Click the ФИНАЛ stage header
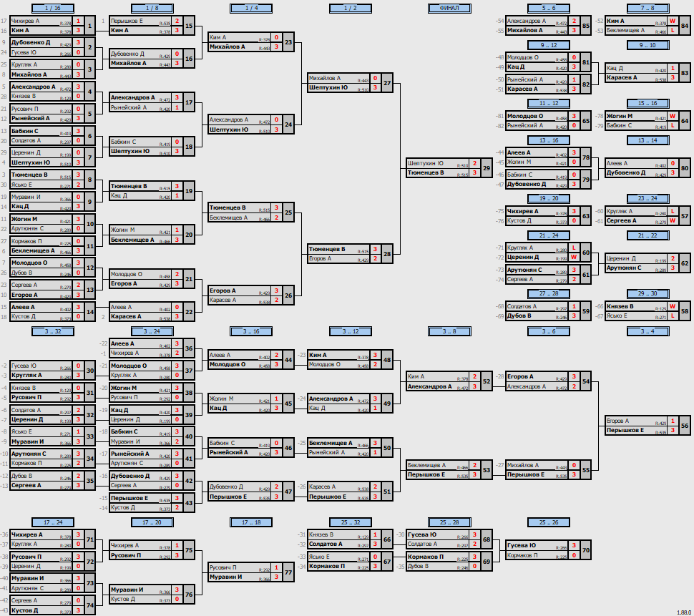The width and height of the screenshot is (694, 616). pos(449,8)
